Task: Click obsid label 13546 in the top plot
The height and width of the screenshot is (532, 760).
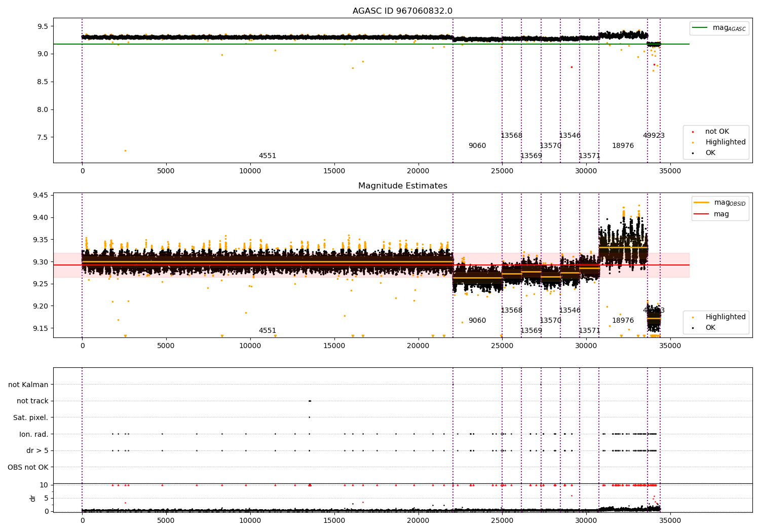Action: pos(569,136)
